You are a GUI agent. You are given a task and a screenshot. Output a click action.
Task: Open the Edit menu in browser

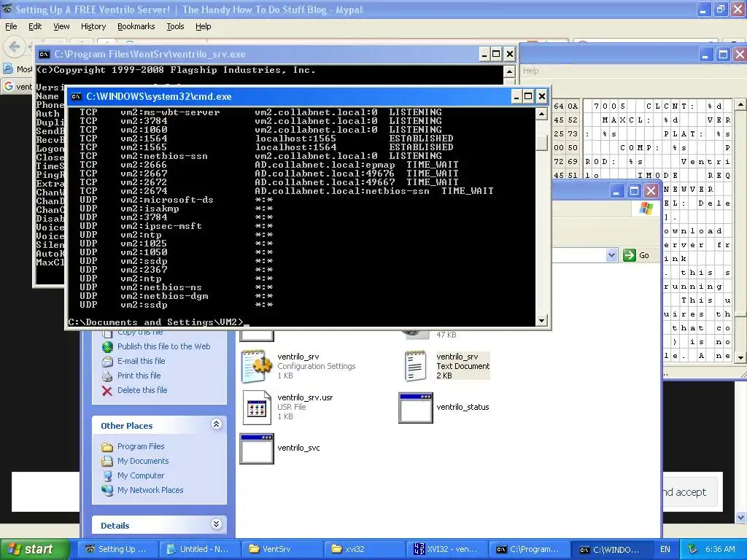[35, 26]
